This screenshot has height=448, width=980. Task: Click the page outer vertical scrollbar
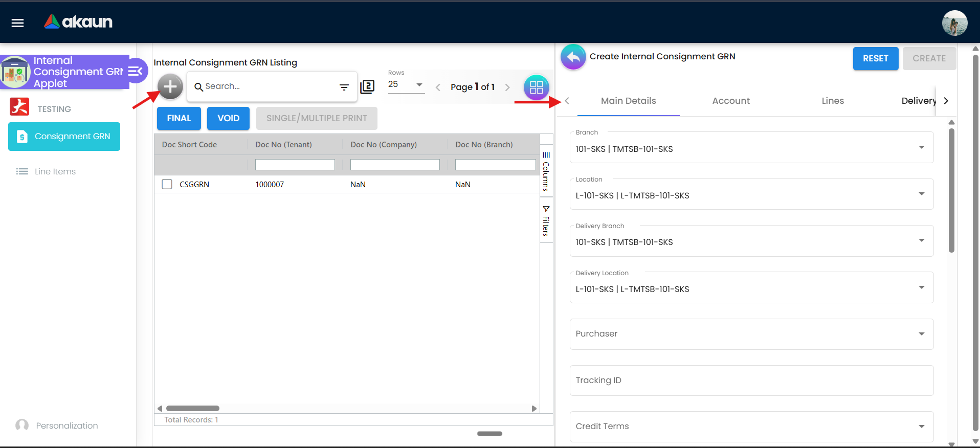[x=975, y=243]
